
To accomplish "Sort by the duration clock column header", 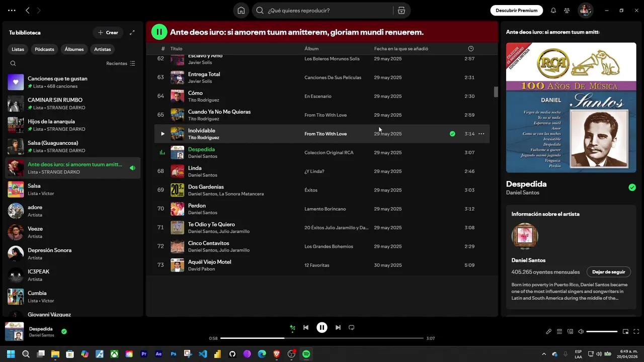I will tap(471, 49).
